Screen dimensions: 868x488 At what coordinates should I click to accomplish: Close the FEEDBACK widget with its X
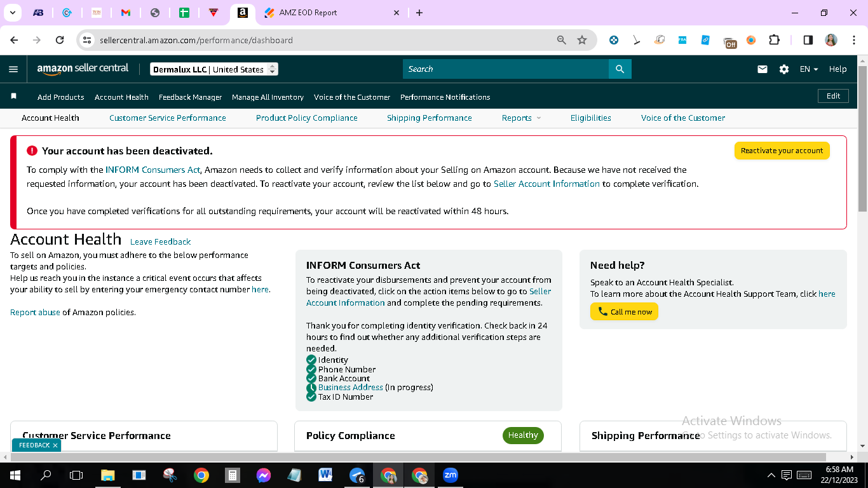[x=55, y=445]
